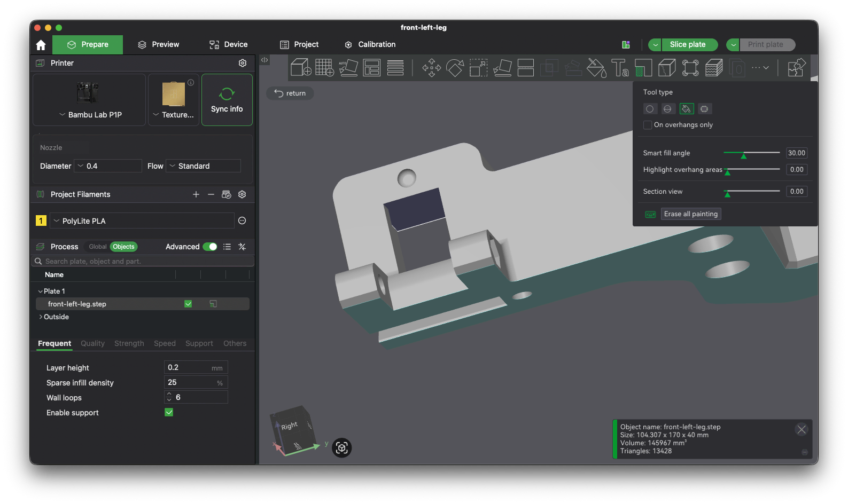This screenshot has width=848, height=504.
Task: Expand the Outside tree item
Action: tap(41, 317)
